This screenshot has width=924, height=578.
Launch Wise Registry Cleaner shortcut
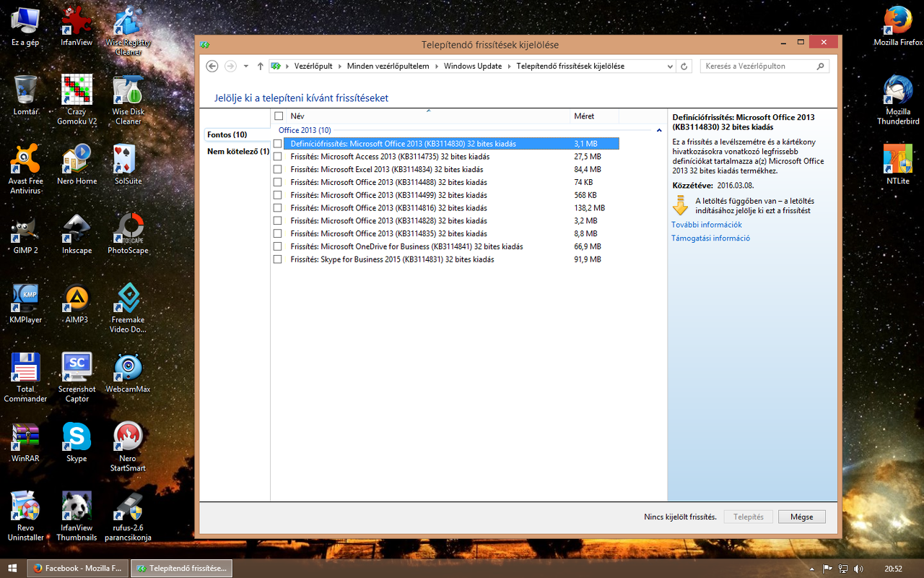(x=128, y=31)
